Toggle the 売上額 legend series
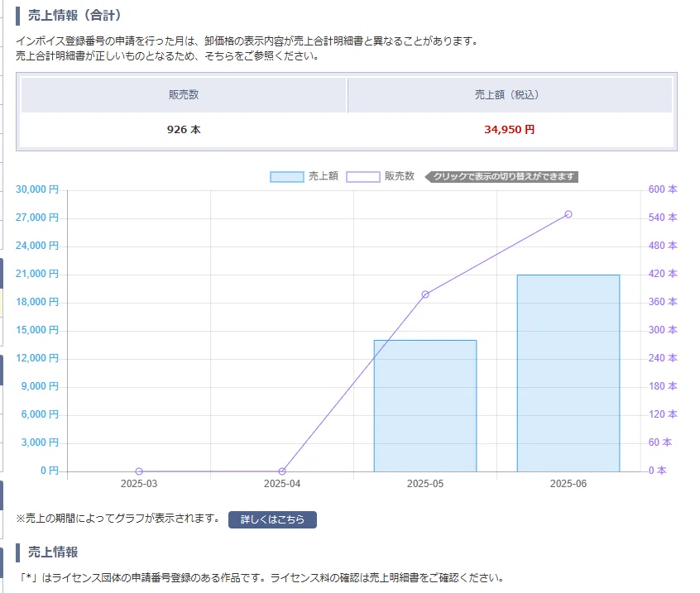The height and width of the screenshot is (593, 700). (304, 176)
